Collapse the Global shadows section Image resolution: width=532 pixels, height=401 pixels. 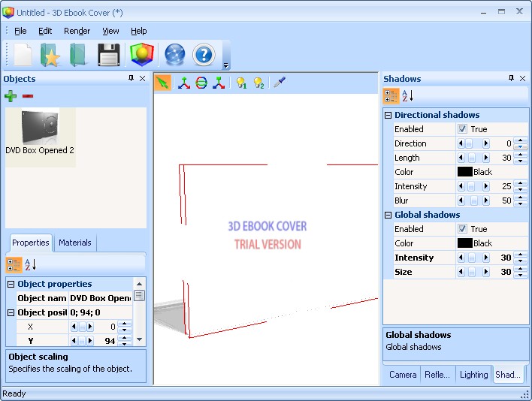[x=388, y=215]
